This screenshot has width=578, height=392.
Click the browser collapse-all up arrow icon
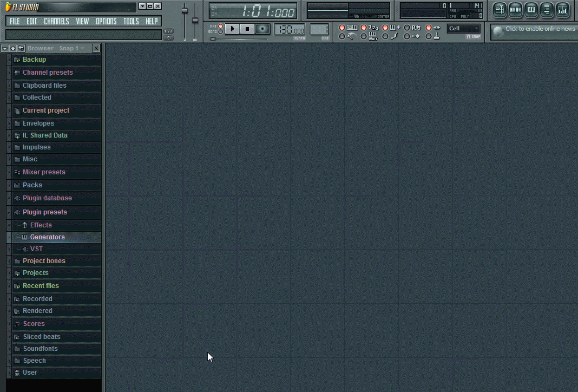point(13,48)
